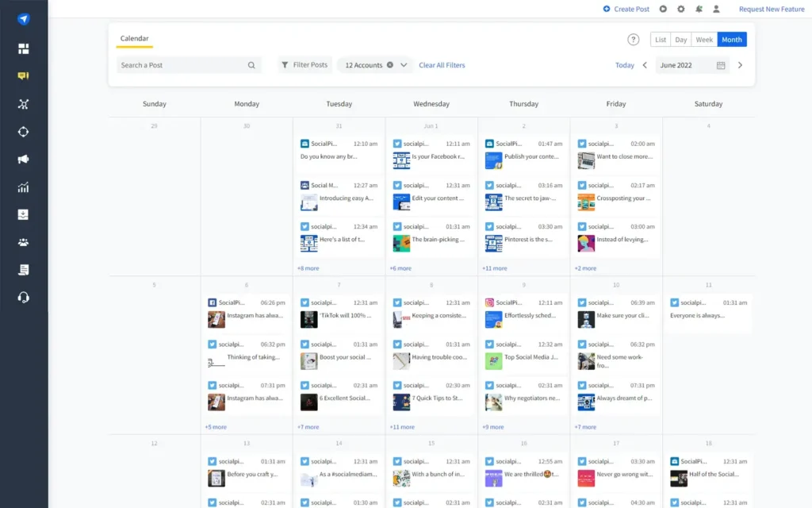Viewport: 812px width, 508px height.
Task: Open the yellow chat message icon in sidebar
Action: (x=23, y=76)
